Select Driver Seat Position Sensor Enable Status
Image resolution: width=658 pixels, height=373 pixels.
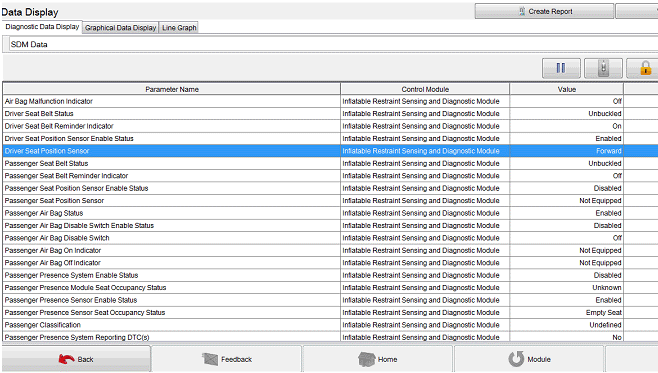(330, 138)
